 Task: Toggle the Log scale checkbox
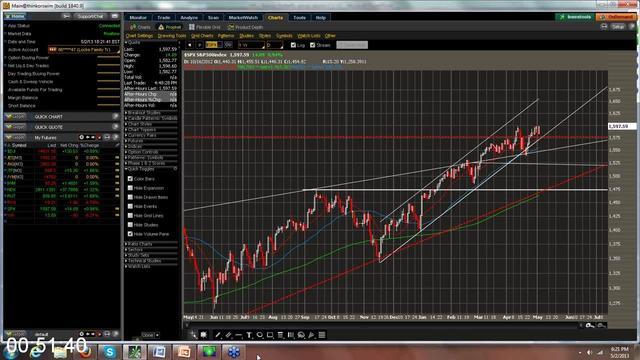point(293,45)
